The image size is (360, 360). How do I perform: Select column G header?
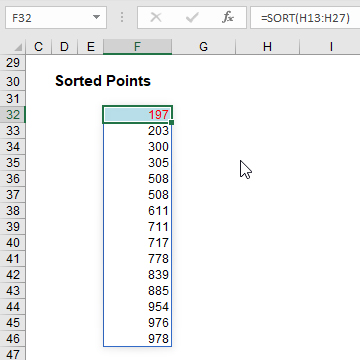[203, 47]
